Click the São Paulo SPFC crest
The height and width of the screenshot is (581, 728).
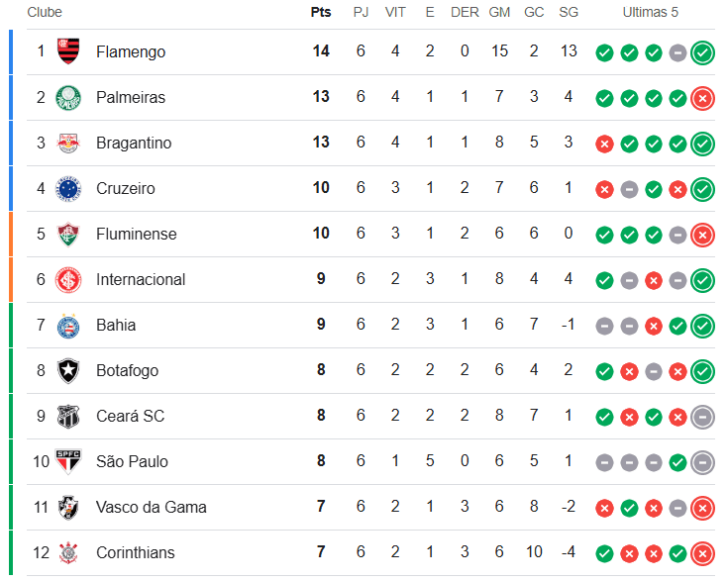pos(67,461)
